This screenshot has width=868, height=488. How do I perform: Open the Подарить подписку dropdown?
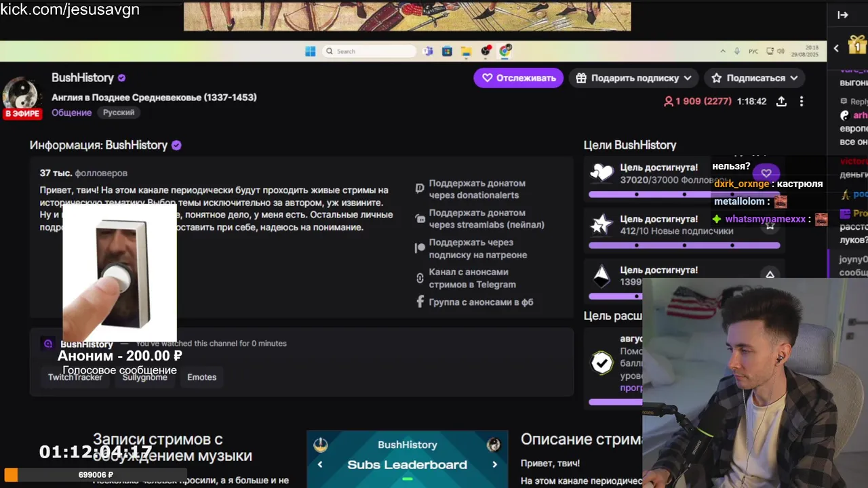click(x=633, y=78)
